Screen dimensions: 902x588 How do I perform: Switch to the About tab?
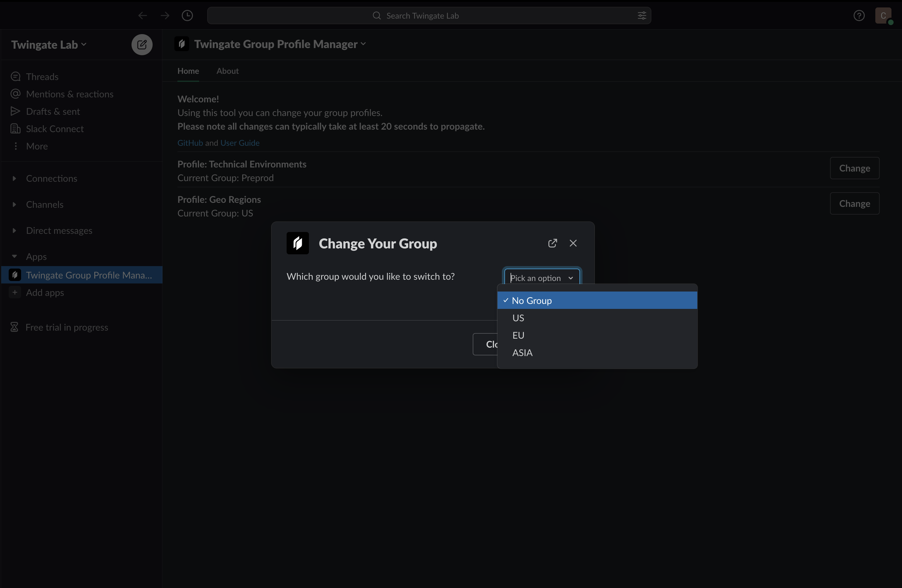(x=227, y=71)
